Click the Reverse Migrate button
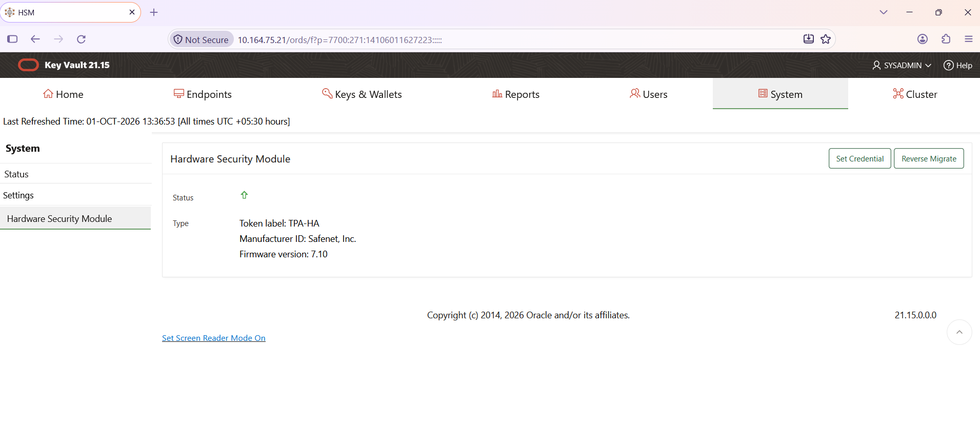 (x=929, y=158)
